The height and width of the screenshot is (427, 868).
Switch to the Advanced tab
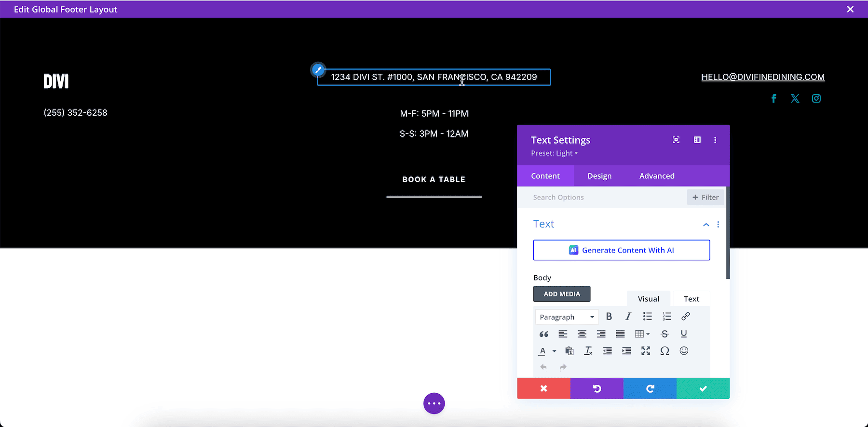pos(657,176)
